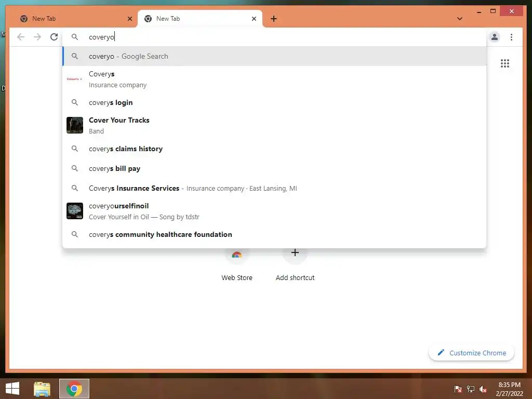Close the first New Tab
This screenshot has width=532, height=399.
(x=129, y=19)
